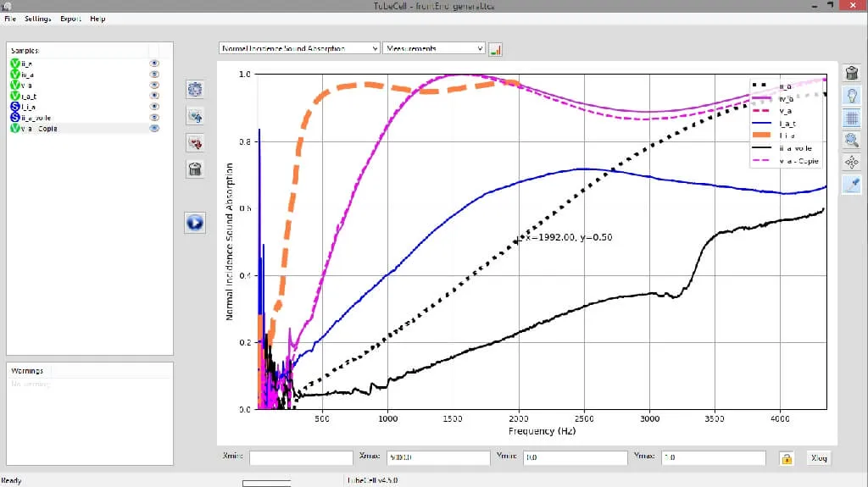Click the green V icon of iv_a sample
This screenshot has width=868, height=487.
coord(15,75)
